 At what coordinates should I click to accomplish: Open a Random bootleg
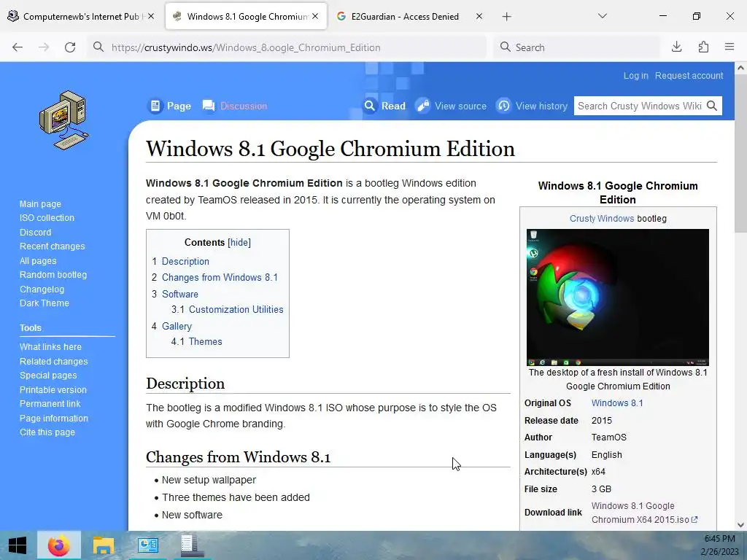53,275
